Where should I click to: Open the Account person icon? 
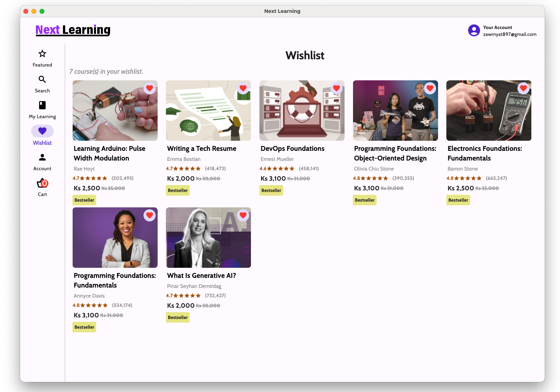pyautogui.click(x=42, y=157)
